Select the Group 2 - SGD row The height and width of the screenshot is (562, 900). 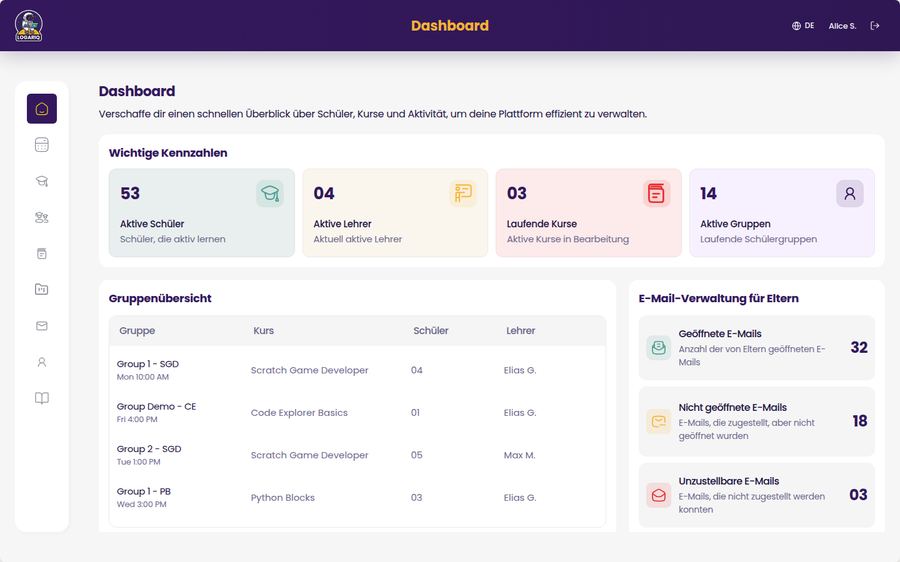tap(357, 455)
